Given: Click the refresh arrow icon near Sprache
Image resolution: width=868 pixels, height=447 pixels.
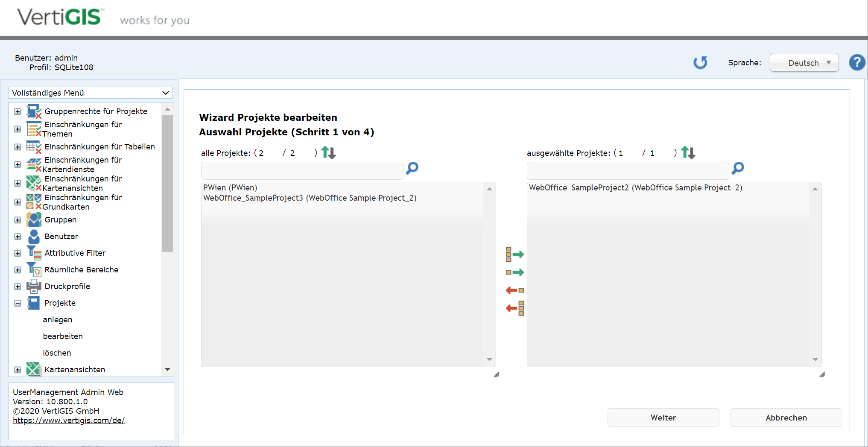Looking at the screenshot, I should (700, 63).
